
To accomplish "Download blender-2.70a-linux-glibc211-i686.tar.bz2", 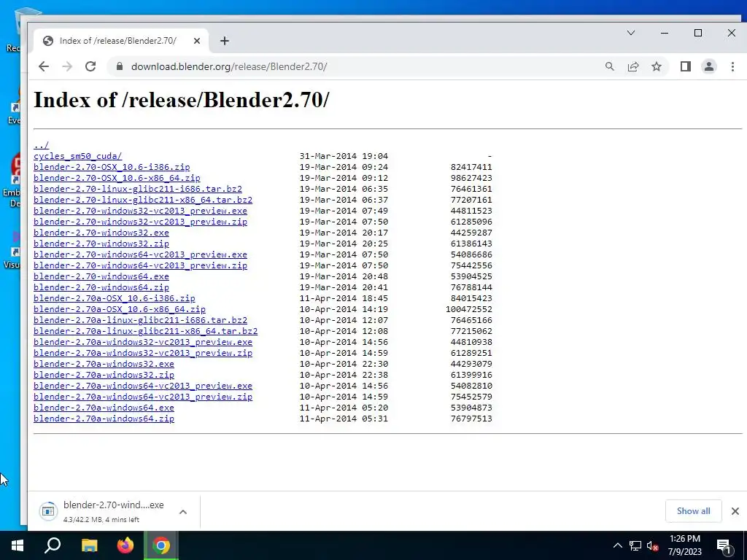I will (141, 320).
